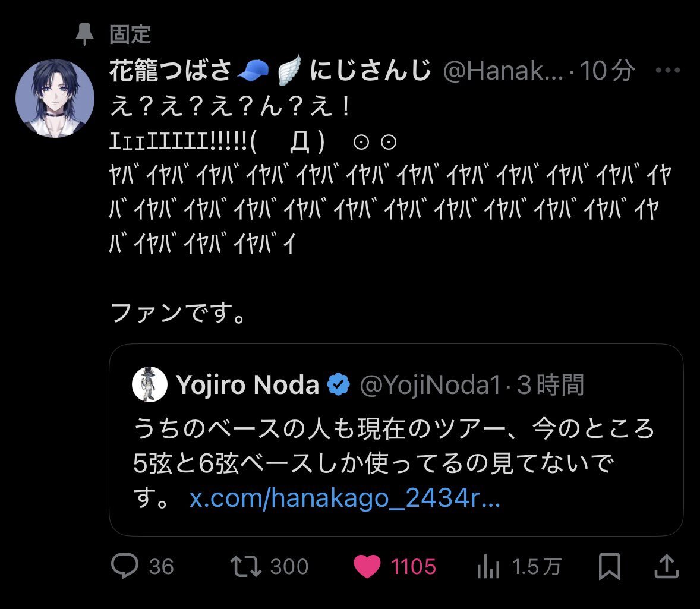
Task: Toggle the pink heart like button
Action: (367, 566)
